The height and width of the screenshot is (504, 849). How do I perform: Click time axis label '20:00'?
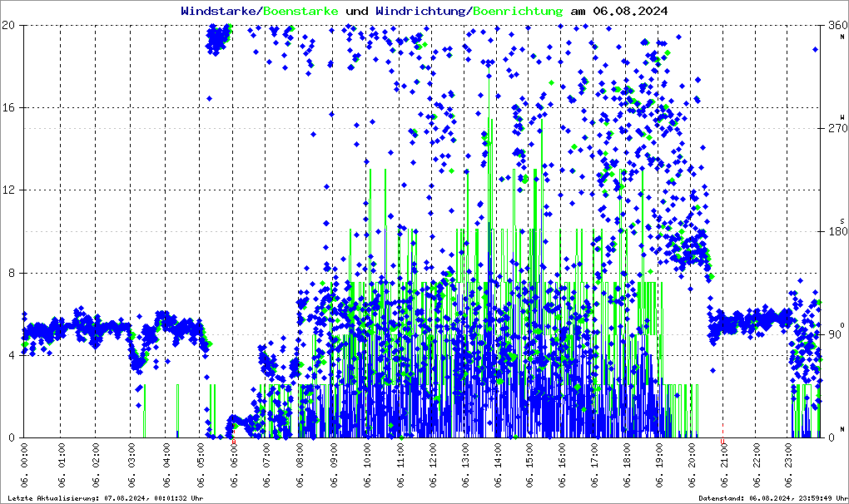tap(692, 456)
